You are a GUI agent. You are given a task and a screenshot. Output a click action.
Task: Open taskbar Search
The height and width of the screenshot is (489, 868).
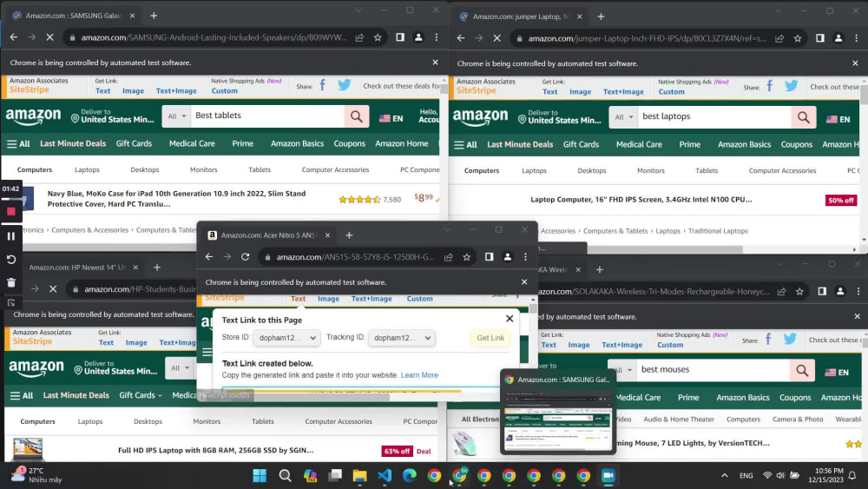285,476
